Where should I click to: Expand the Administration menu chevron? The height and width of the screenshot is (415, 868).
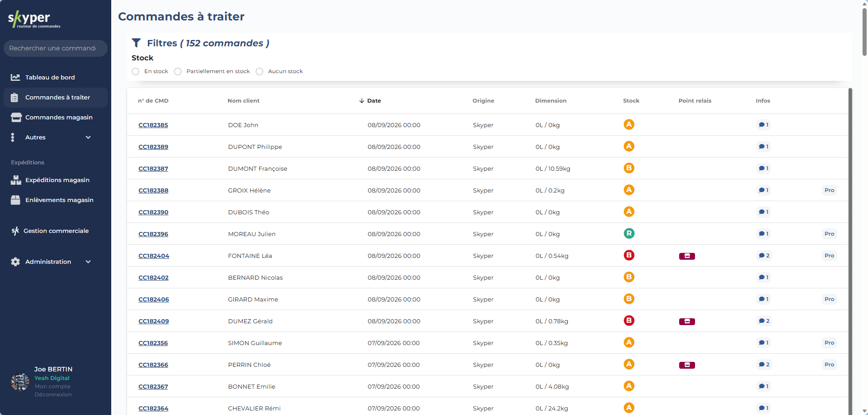[x=88, y=262]
